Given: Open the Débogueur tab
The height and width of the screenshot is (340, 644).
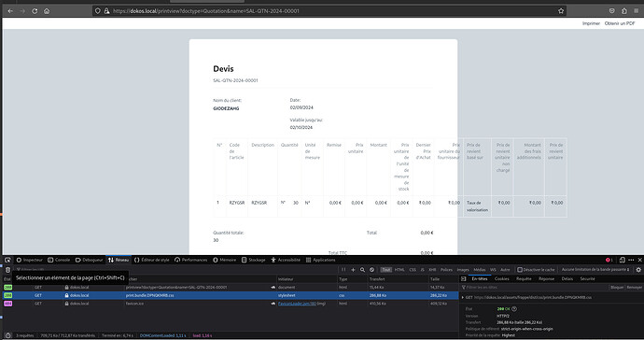Looking at the screenshot, I should (x=89, y=260).
